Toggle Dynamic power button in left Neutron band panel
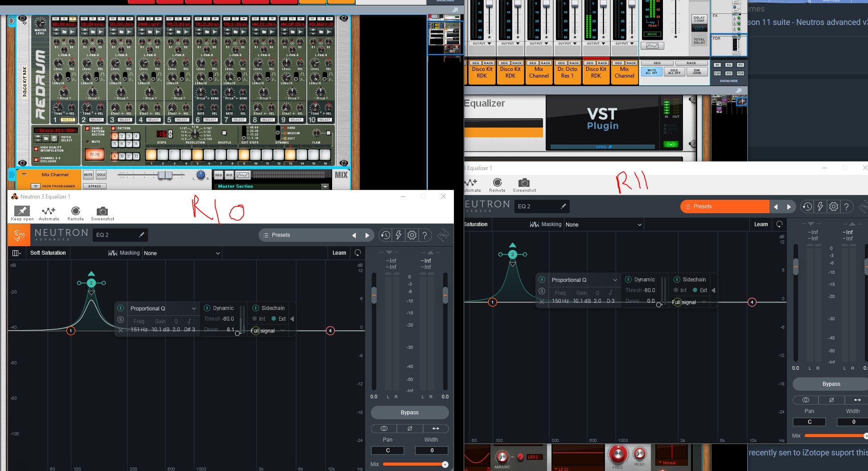868x471 pixels. point(207,308)
